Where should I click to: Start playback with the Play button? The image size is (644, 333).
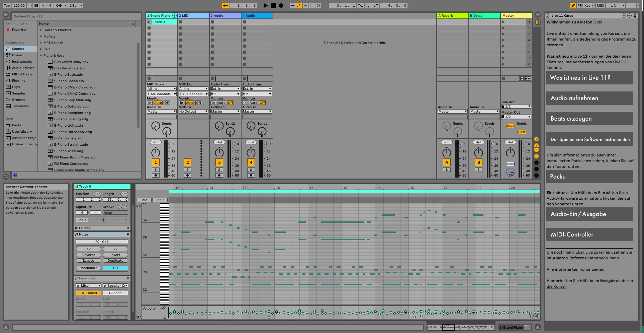click(265, 5)
